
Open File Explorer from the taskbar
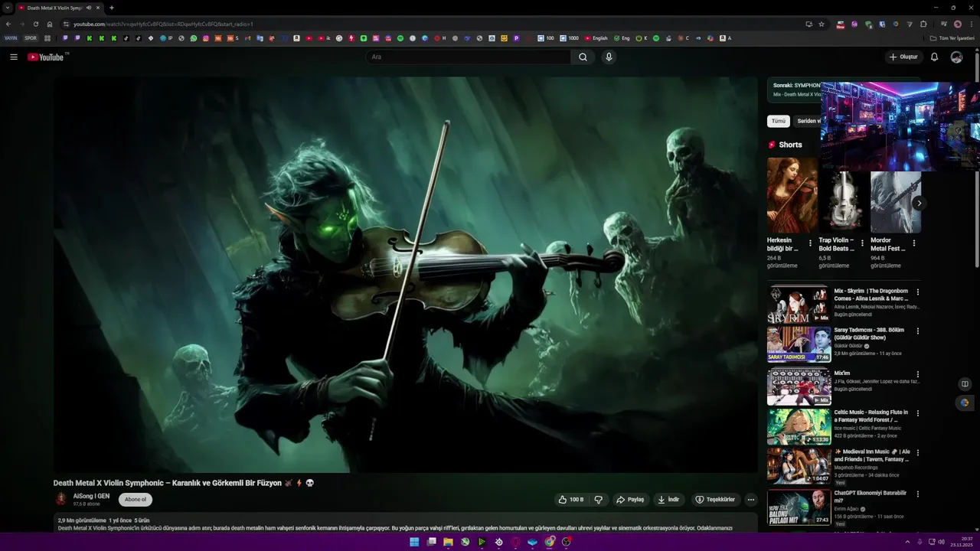pyautogui.click(x=448, y=542)
